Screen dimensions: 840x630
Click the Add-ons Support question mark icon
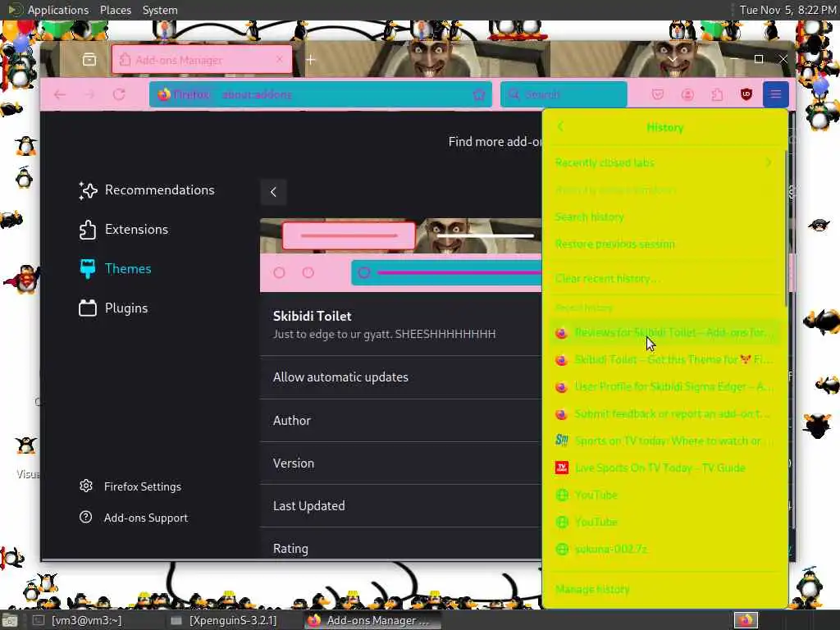pos(85,517)
